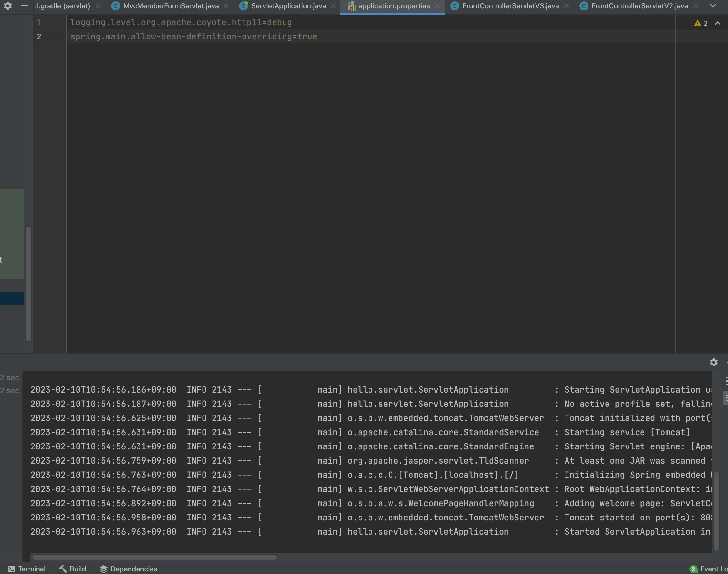The height and width of the screenshot is (574, 728).
Task: Close the FrontControllerServletV3.java tab
Action: coord(567,6)
